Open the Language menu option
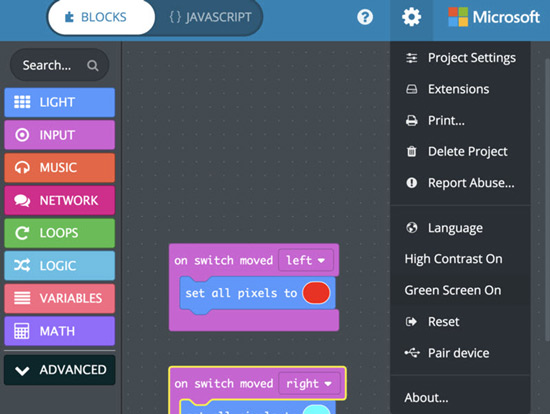Image resolution: width=550 pixels, height=414 pixels. pos(460,228)
